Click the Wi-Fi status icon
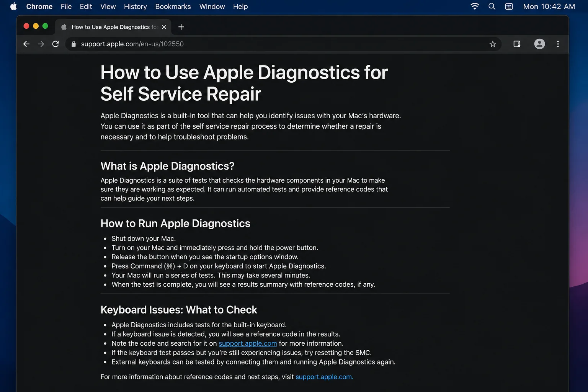The height and width of the screenshot is (392, 588). point(475,7)
